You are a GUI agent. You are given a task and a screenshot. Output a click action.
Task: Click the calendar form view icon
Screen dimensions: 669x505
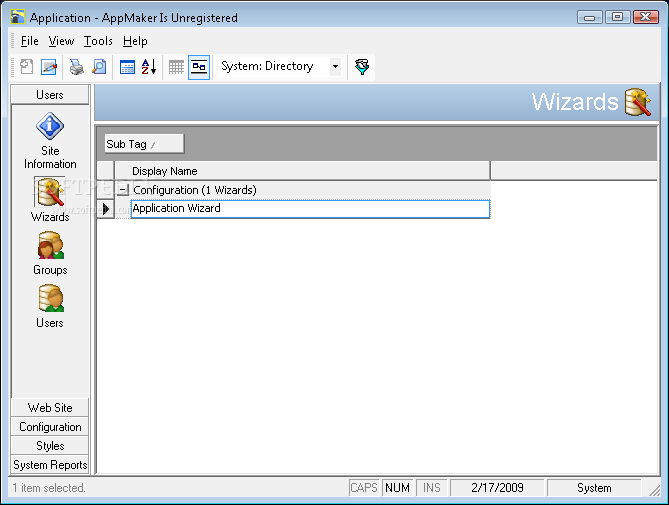coord(127,67)
